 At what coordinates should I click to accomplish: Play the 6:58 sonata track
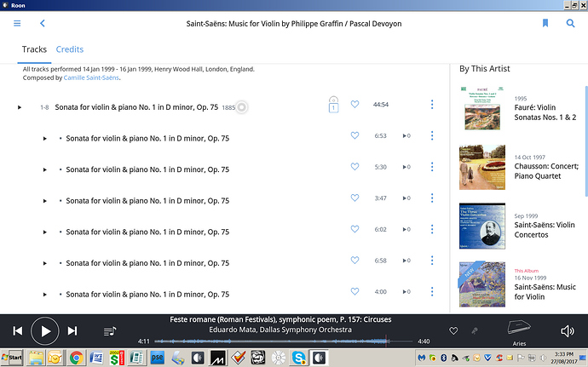(44, 263)
